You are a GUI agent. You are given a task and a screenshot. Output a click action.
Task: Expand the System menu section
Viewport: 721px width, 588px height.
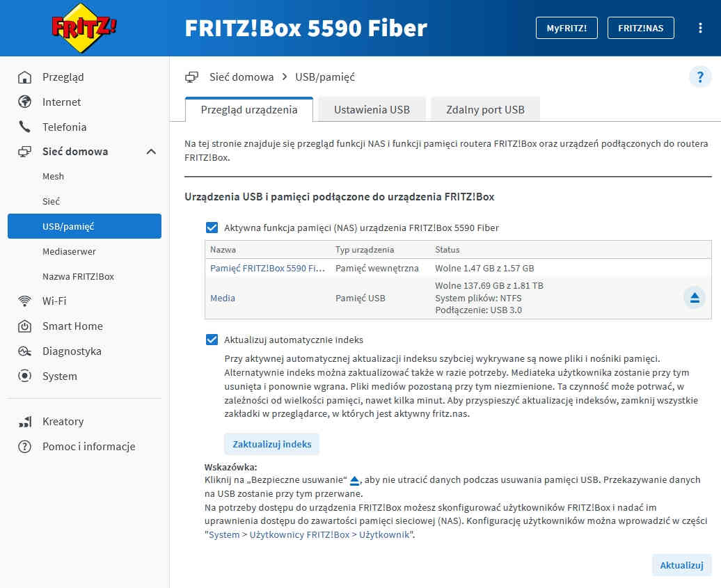[x=59, y=376]
